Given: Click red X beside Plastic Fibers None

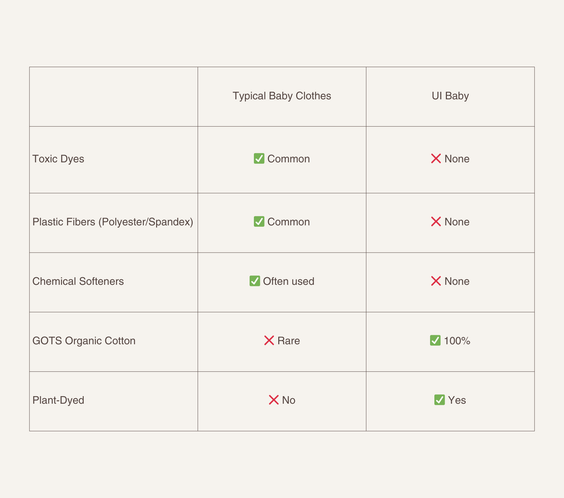Looking at the screenshot, I should [x=436, y=221].
